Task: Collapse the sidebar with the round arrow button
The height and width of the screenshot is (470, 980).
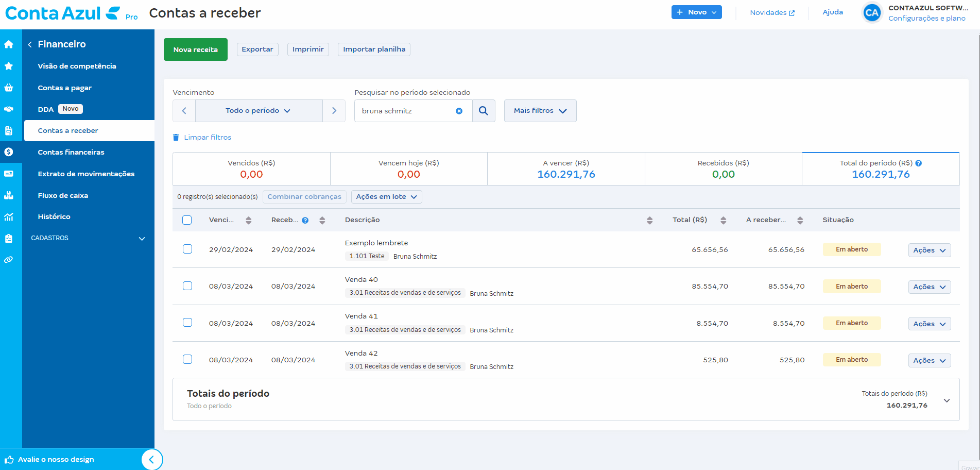Action: click(151, 459)
